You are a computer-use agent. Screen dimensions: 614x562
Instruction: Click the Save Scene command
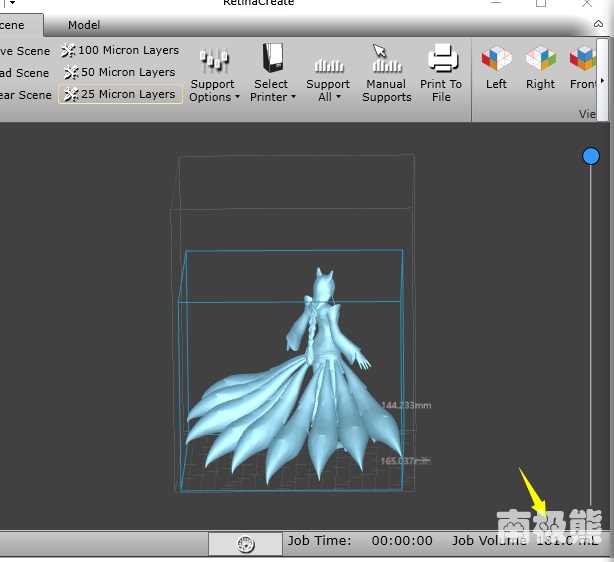click(25, 51)
